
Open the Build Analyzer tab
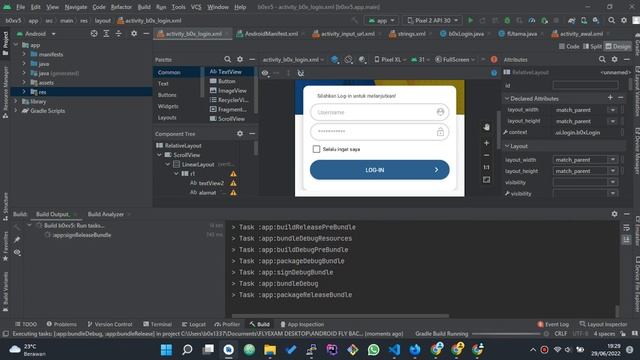pos(105,214)
